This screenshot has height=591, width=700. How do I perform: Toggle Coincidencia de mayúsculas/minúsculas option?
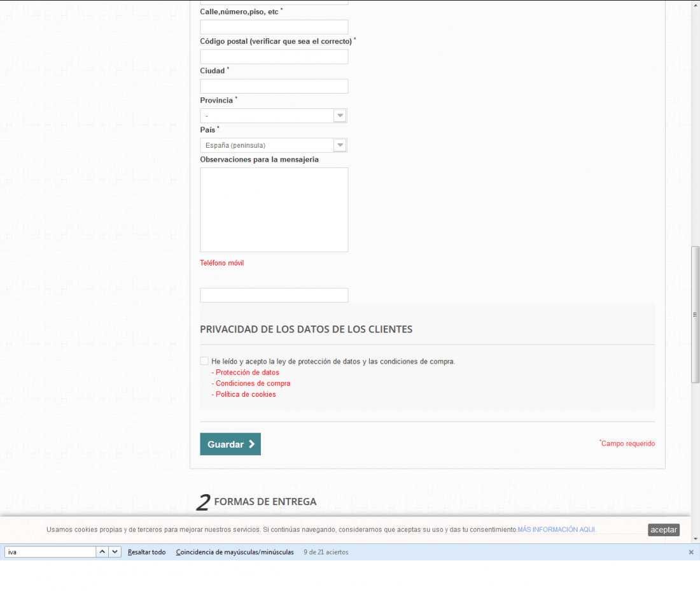click(x=235, y=552)
